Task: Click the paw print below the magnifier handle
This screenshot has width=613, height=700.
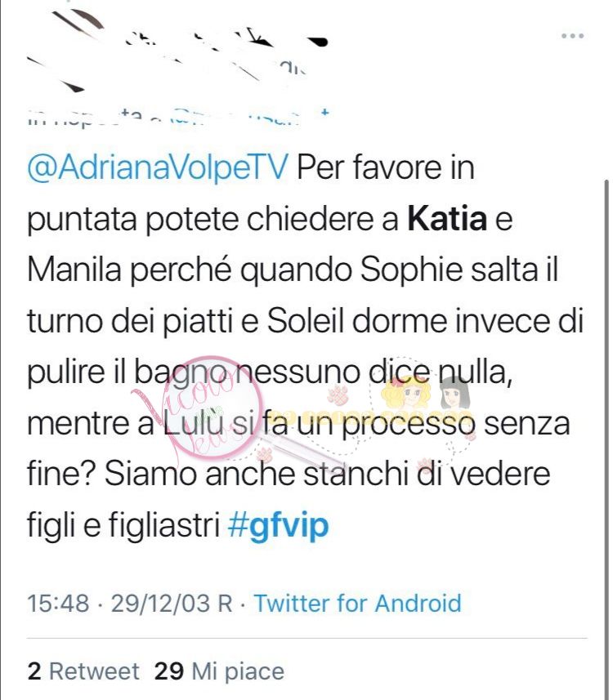Action: tap(265, 454)
